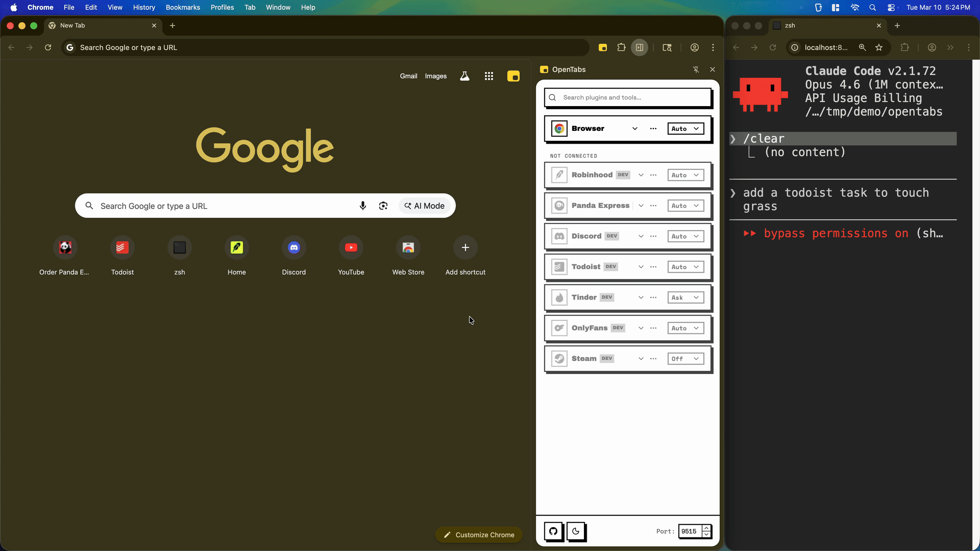The width and height of the screenshot is (980, 551).
Task: Select the Discord plugin icon
Action: coord(559,236)
